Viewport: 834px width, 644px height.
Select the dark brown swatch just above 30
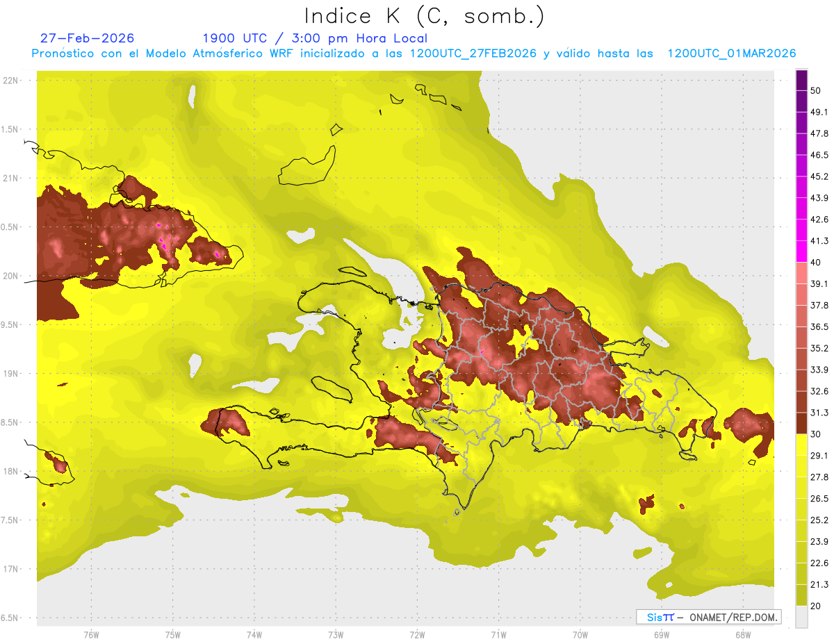(801, 423)
